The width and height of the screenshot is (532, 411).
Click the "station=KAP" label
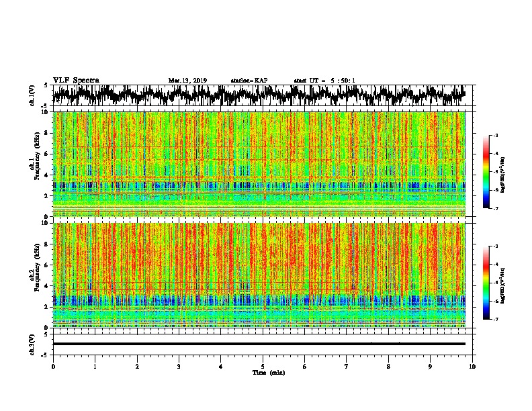coord(249,81)
